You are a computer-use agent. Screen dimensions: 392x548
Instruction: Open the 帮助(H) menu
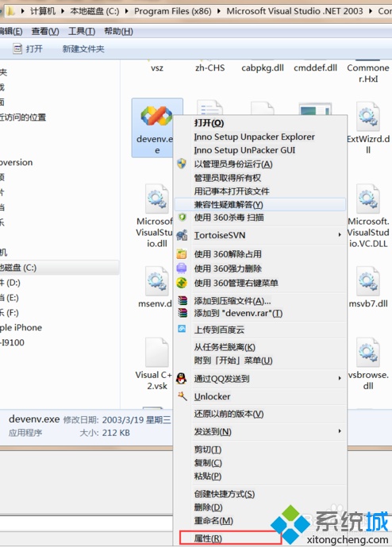(118, 32)
